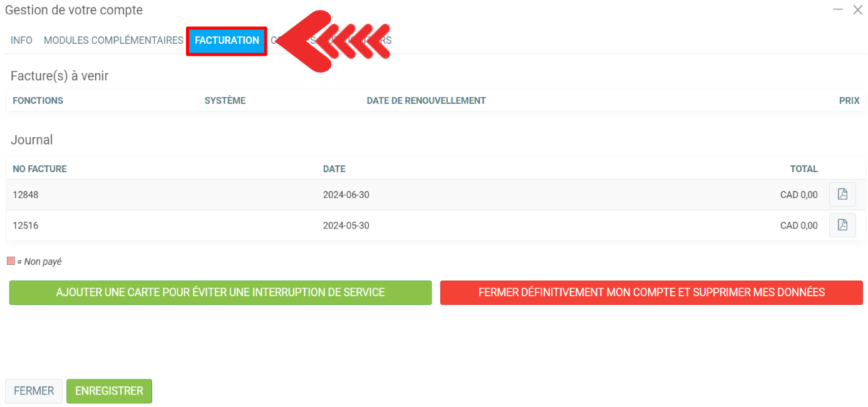Download PDF for invoice 12848
Image resolution: width=868 pixels, height=407 pixels.
tap(842, 195)
